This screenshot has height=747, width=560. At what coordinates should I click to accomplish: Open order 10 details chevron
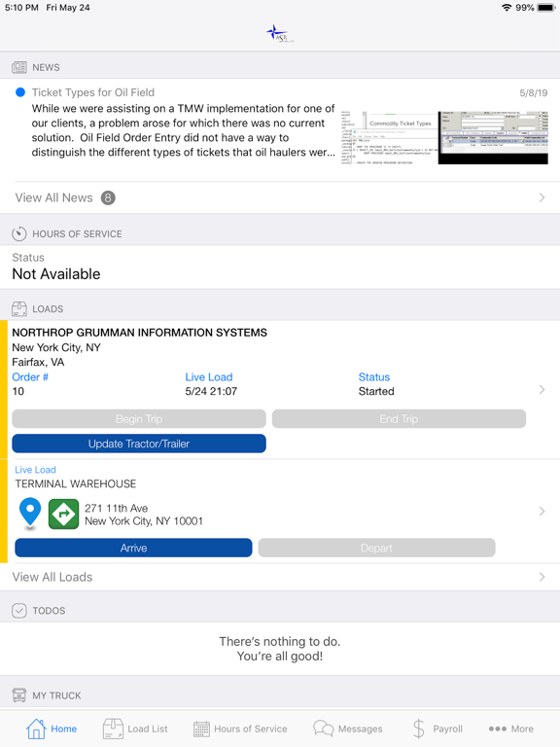click(542, 390)
